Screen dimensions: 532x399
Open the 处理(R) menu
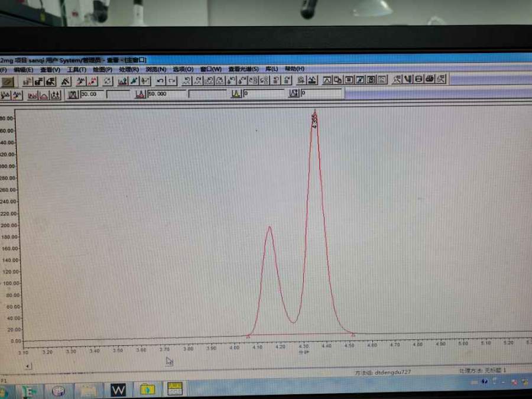click(x=128, y=69)
